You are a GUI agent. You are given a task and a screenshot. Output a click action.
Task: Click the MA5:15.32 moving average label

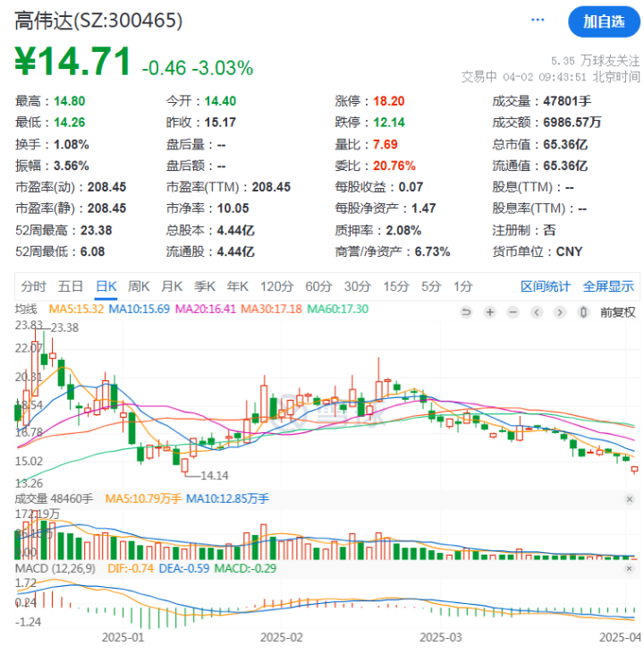76,309
